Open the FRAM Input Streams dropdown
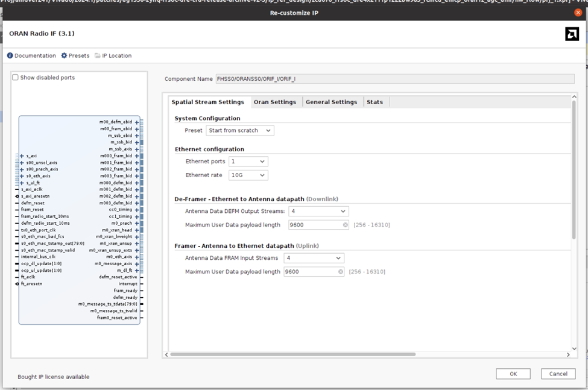Image resolution: width=588 pixels, height=390 pixels. tap(314, 258)
